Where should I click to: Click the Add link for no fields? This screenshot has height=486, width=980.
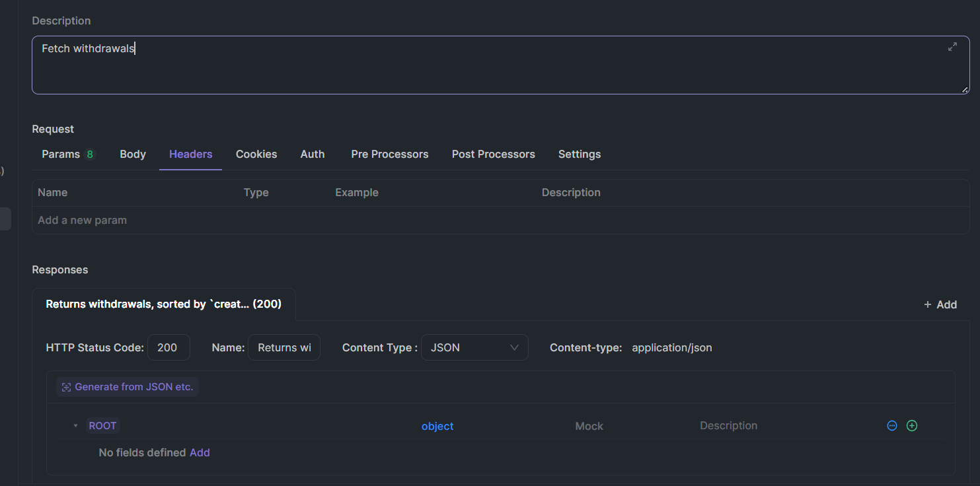click(x=200, y=452)
